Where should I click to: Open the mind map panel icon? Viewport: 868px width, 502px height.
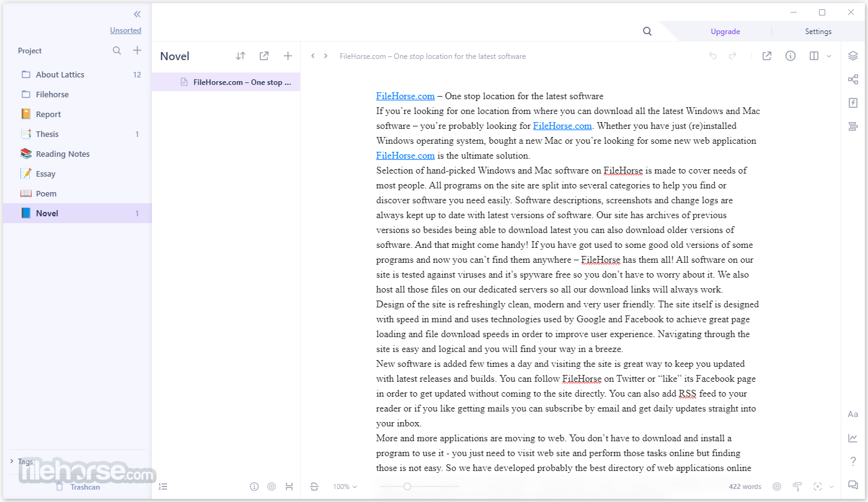click(853, 79)
